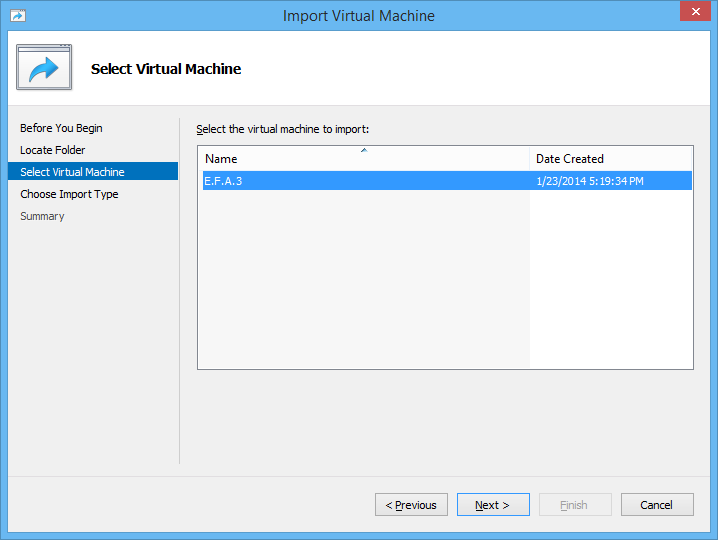718x540 pixels.
Task: Click the Finish button
Action: 575,505
